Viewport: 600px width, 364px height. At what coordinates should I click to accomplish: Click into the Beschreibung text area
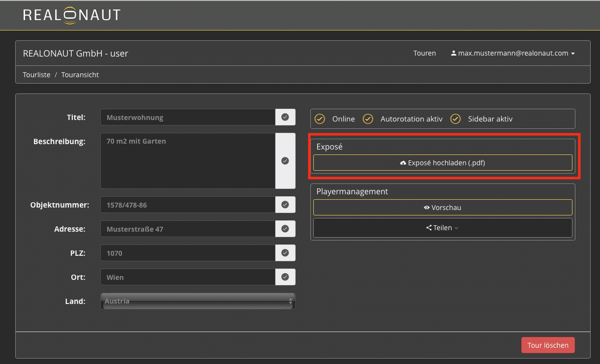click(188, 160)
